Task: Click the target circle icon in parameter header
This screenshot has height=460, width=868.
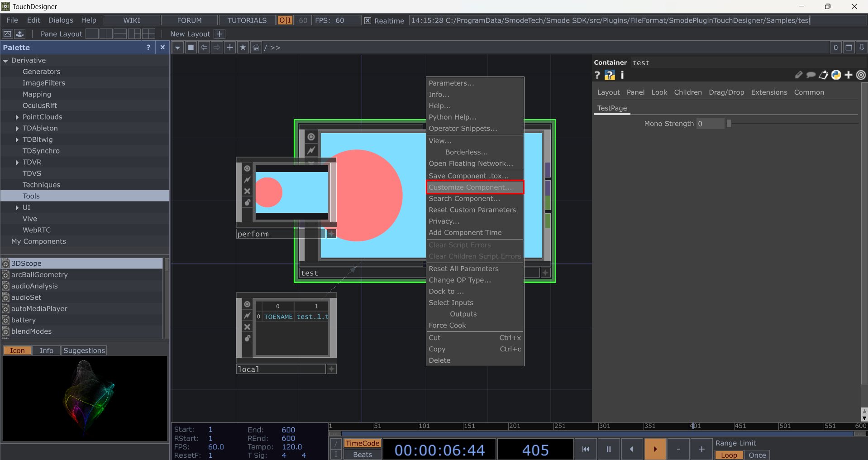Action: (861, 75)
